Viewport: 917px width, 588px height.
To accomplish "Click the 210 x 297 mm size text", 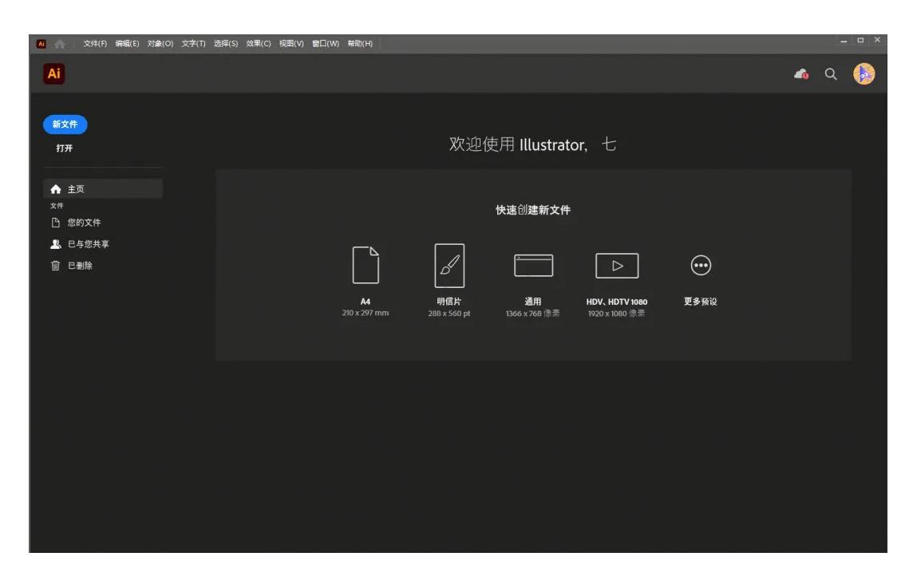I will pos(366,314).
